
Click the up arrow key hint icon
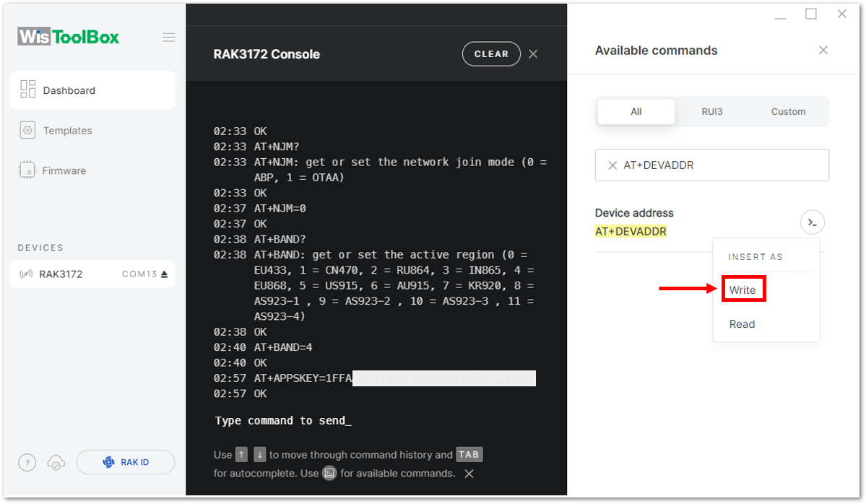[x=241, y=454]
